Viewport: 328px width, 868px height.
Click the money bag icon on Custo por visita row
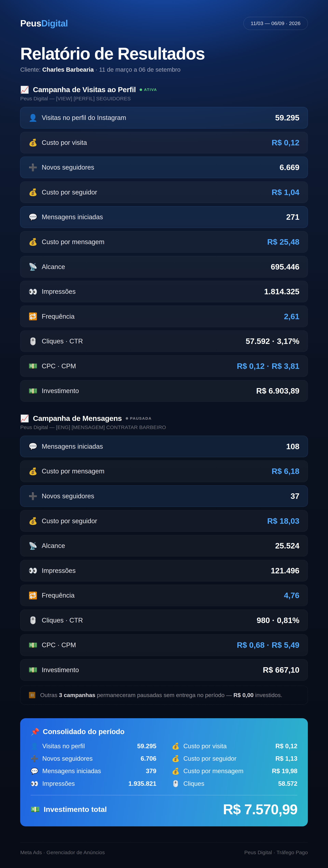click(x=33, y=142)
